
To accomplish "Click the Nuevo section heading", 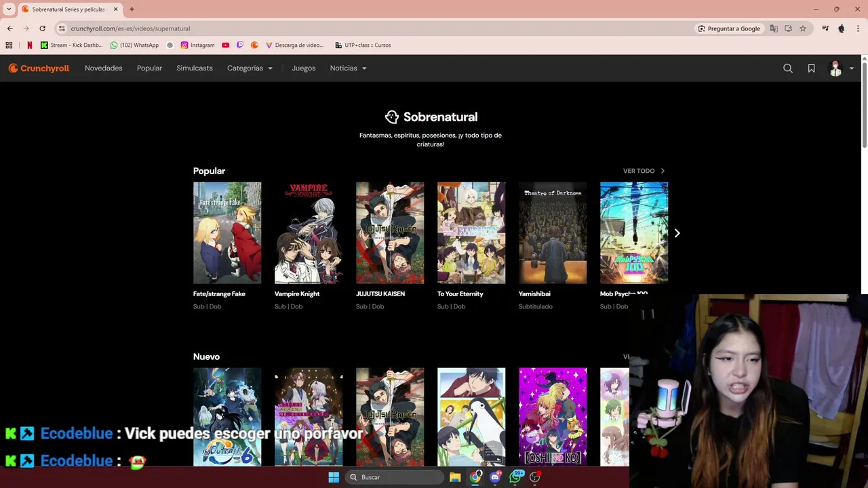I will tap(206, 357).
